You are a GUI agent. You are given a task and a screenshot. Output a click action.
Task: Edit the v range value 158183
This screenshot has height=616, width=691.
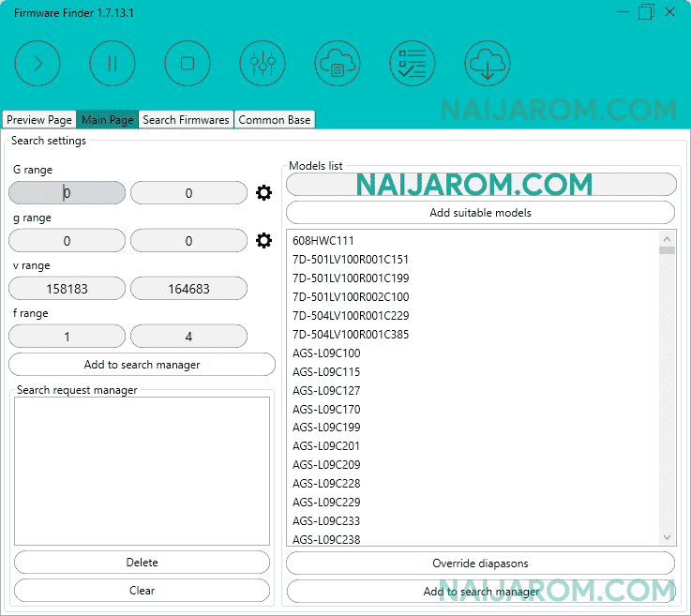pos(67,289)
